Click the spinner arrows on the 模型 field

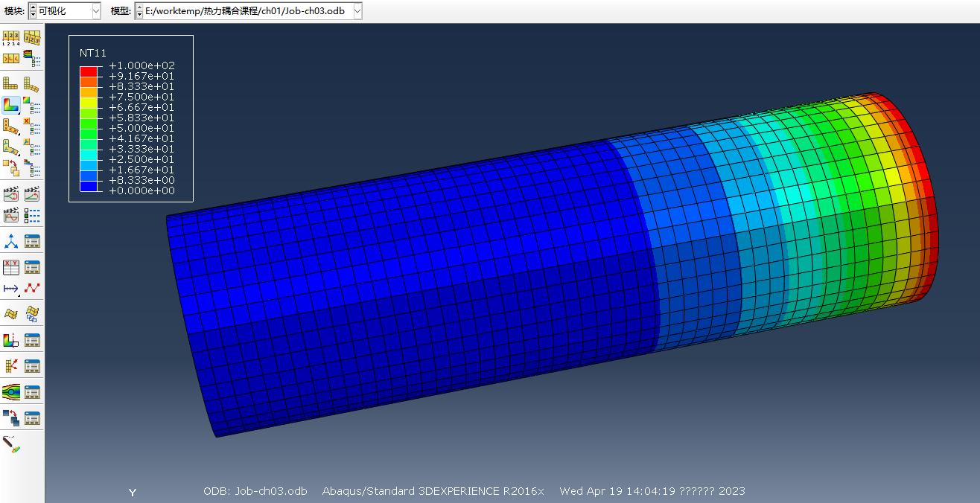point(139,11)
